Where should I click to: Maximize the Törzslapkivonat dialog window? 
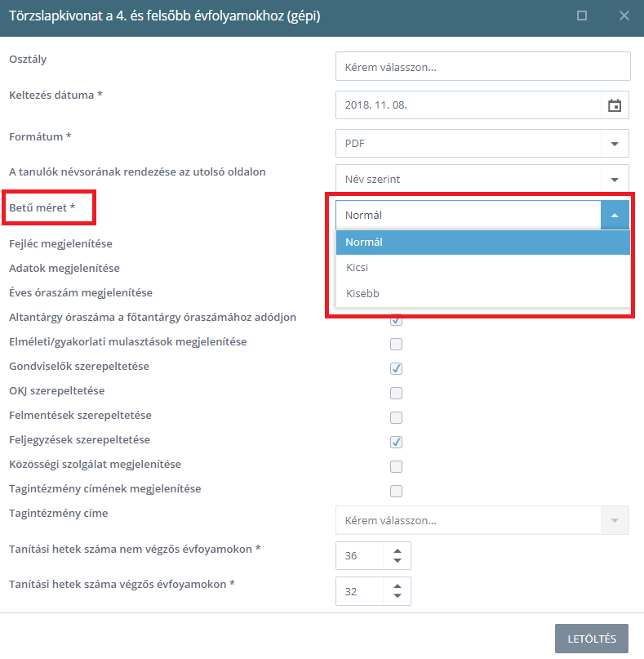pos(582,16)
